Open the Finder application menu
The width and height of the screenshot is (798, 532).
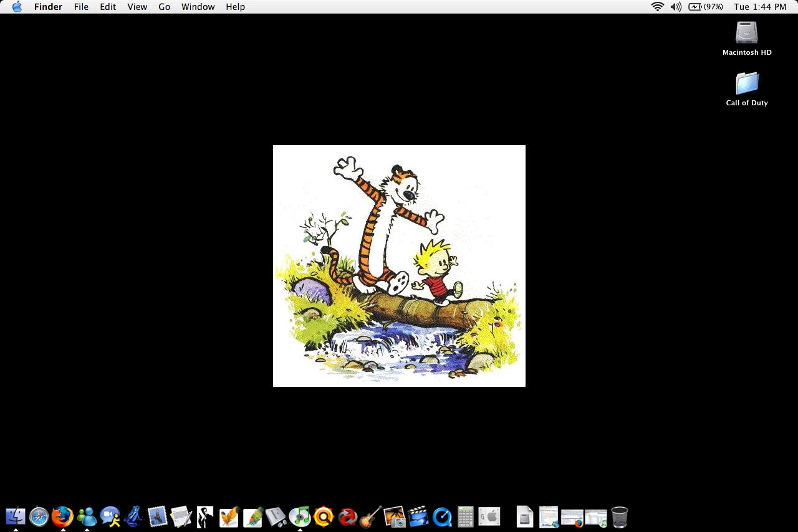click(x=48, y=7)
